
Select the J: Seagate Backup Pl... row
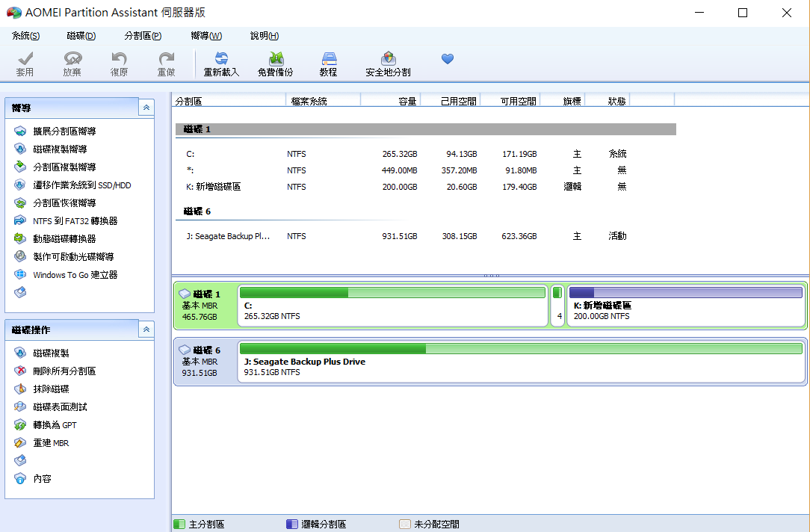coord(426,236)
